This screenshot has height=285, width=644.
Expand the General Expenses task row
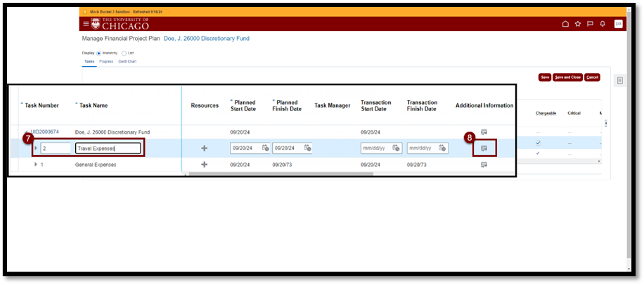pyautogui.click(x=36, y=165)
